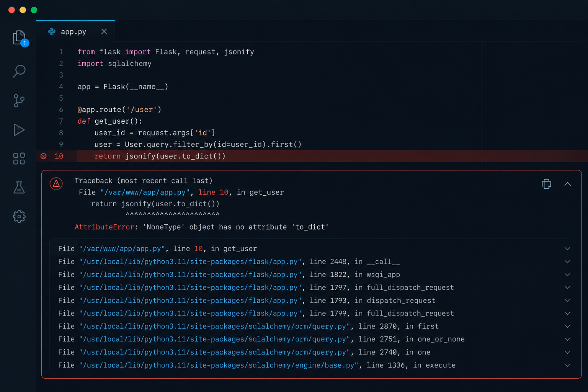This screenshot has height=392, width=588.
Task: Expand full_dispatch_request line 1797 frame
Action: pyautogui.click(x=567, y=287)
